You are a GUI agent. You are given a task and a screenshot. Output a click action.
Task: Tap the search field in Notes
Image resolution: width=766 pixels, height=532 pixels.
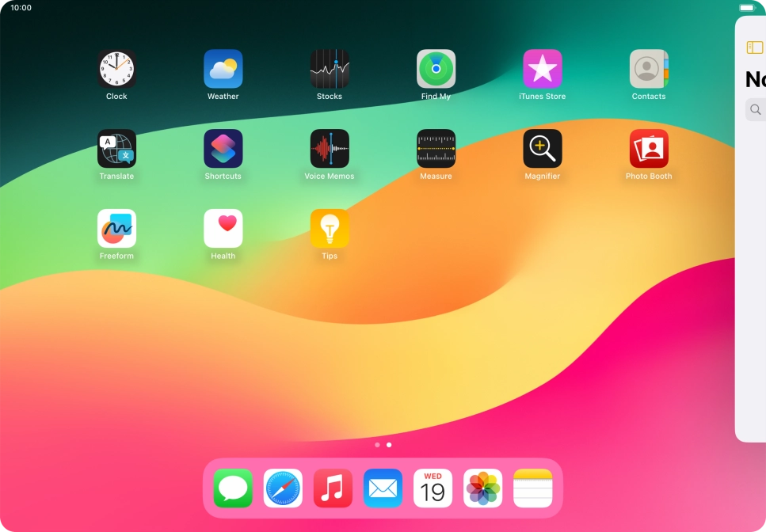756,110
